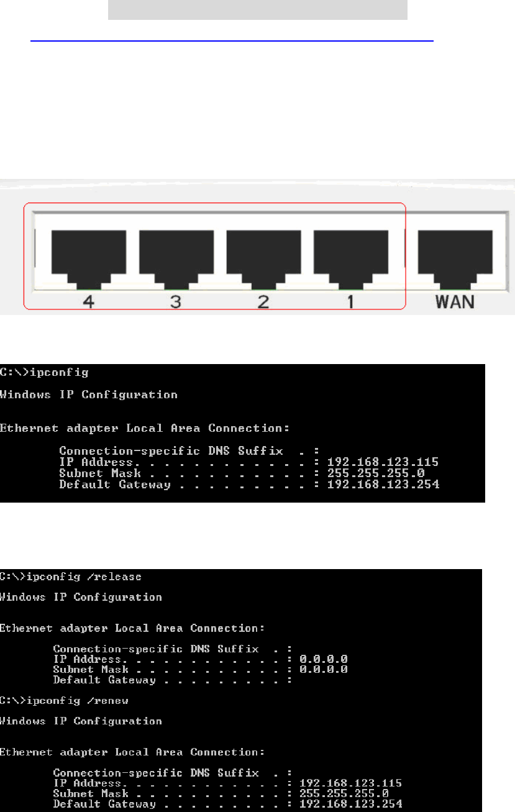Click renewed IP address 192.168.123.115 at bottom
The height and width of the screenshot is (812, 515).
[350, 783]
